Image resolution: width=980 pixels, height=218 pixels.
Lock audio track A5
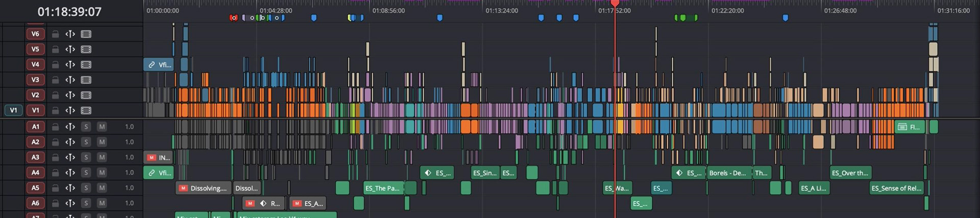(x=55, y=188)
